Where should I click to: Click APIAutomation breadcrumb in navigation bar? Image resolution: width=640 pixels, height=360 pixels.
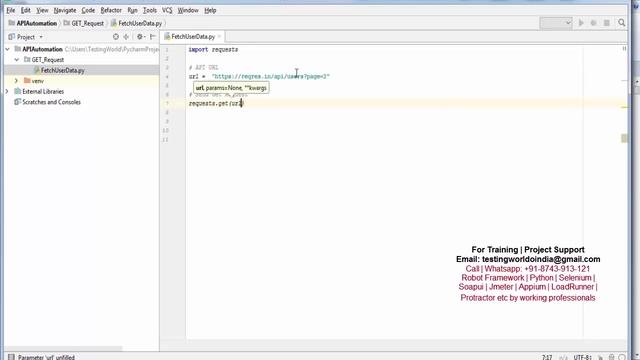click(33, 23)
